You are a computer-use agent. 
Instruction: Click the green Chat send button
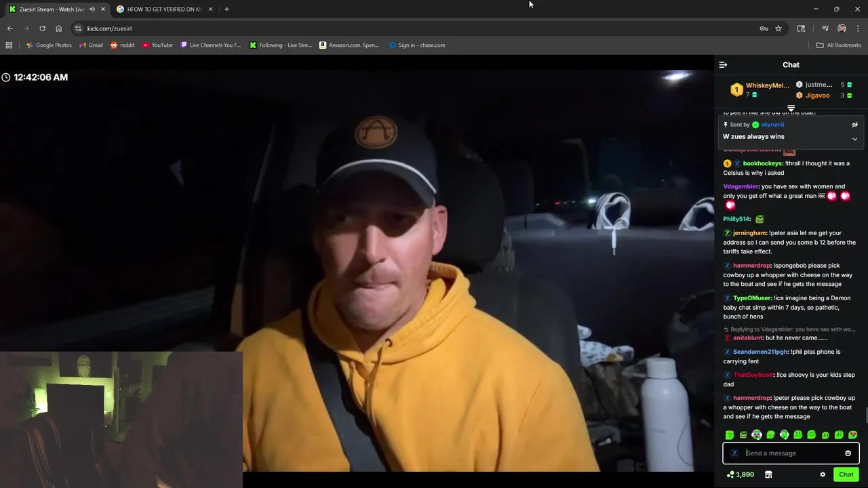click(x=846, y=474)
